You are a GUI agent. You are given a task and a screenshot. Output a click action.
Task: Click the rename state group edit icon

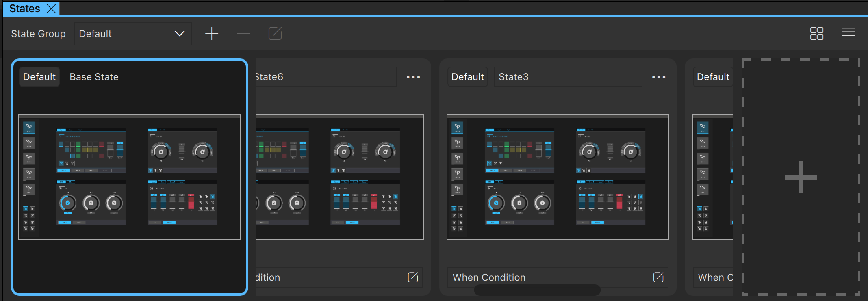pos(275,34)
